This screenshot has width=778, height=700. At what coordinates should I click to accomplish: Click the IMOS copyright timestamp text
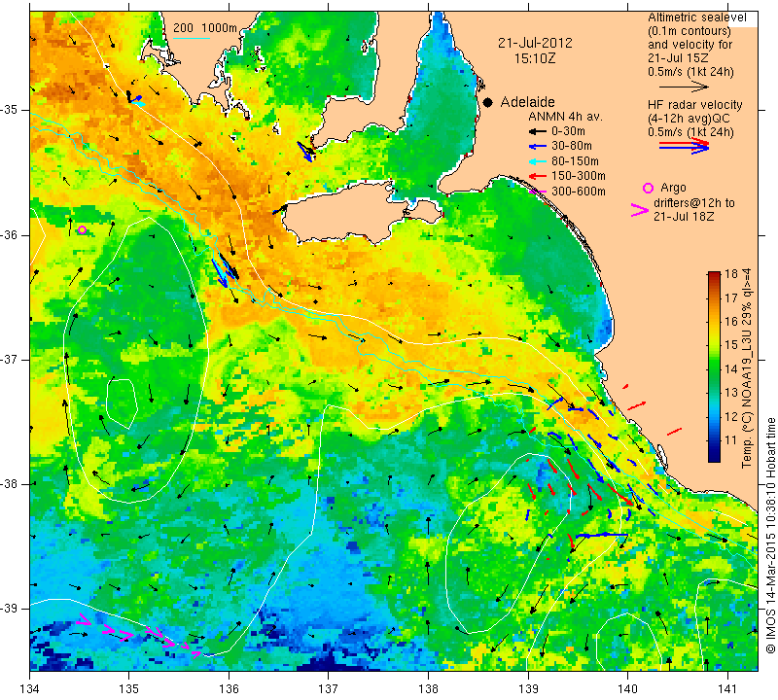(770, 535)
